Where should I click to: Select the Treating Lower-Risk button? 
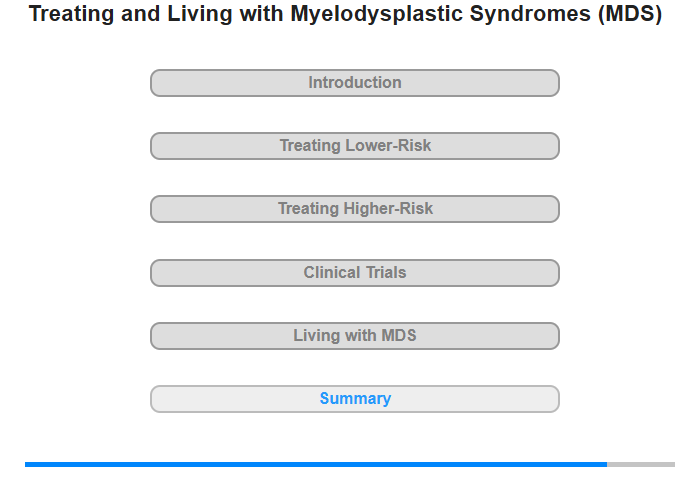pos(354,146)
